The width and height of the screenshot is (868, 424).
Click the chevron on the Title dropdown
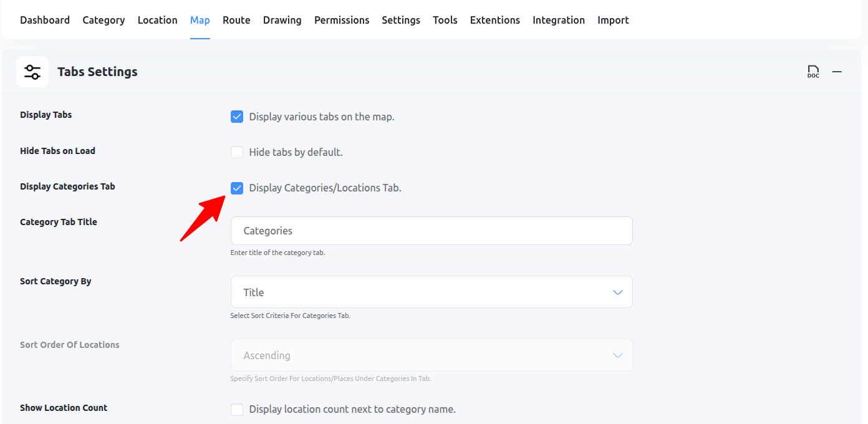pos(617,292)
